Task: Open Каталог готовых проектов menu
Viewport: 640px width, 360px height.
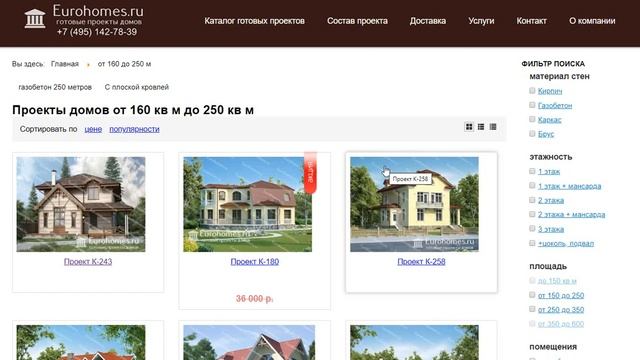Action: (x=254, y=21)
